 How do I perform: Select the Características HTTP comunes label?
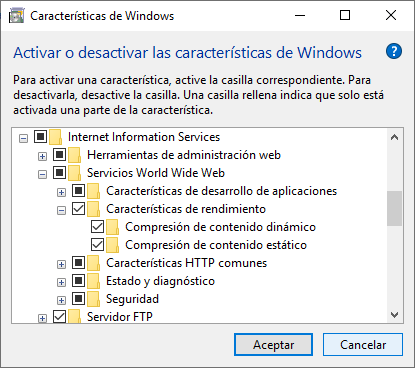click(187, 263)
